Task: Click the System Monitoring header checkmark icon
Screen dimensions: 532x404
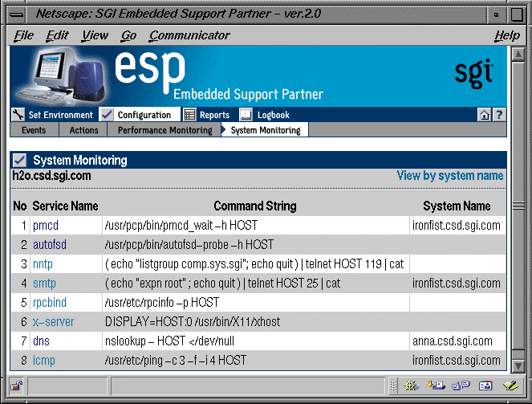Action: click(x=20, y=160)
